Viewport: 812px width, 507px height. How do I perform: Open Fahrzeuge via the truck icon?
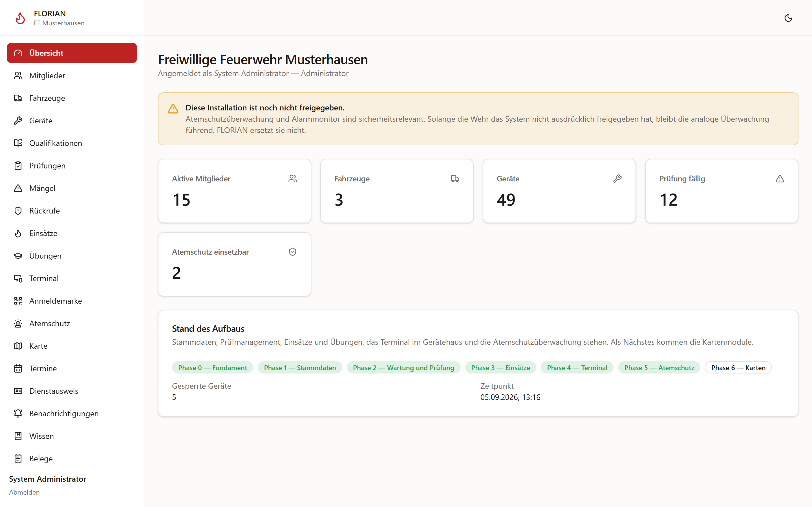point(18,98)
